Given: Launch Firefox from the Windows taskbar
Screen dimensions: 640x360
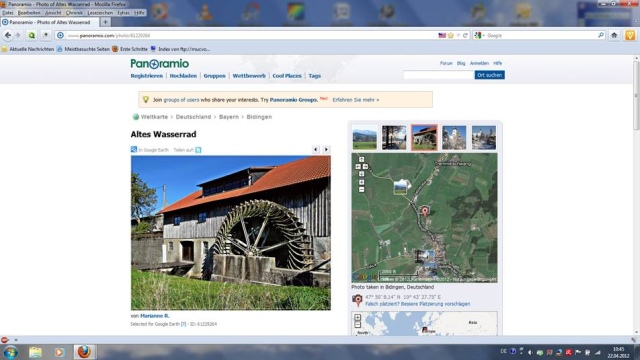Looking at the screenshot, I should click(84, 351).
